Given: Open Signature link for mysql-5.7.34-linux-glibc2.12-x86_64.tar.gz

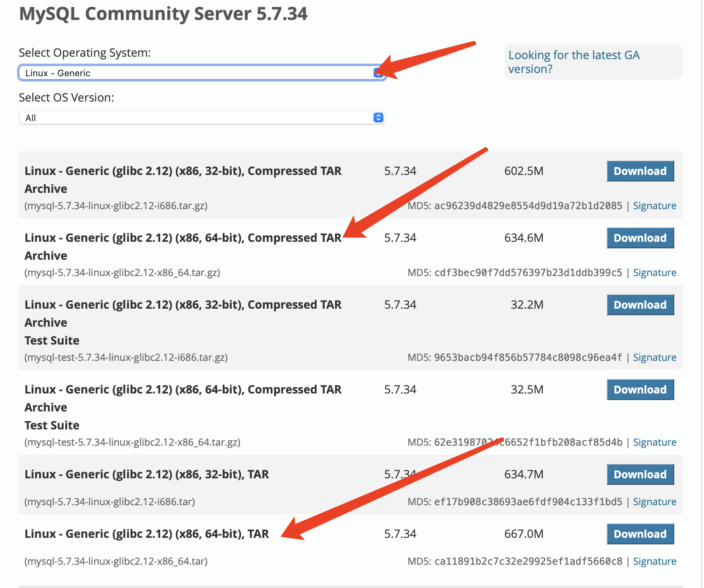Looking at the screenshot, I should [x=655, y=273].
